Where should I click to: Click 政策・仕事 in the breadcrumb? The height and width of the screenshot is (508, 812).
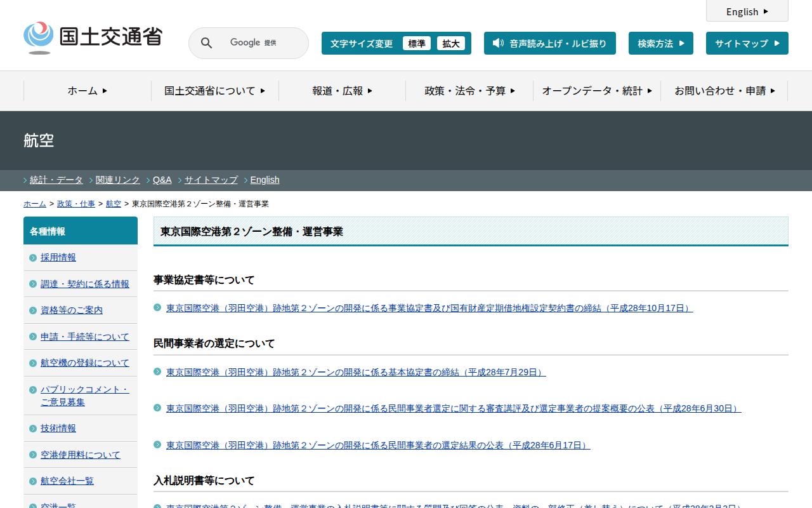coord(76,204)
